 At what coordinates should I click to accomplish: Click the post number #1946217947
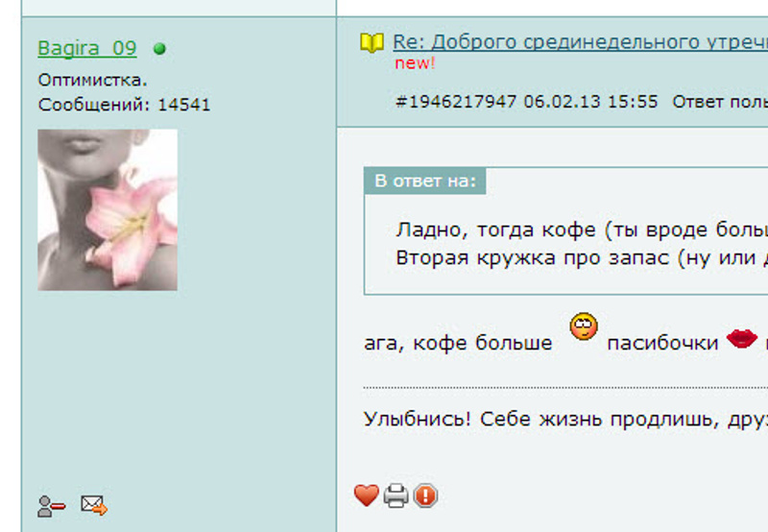pyautogui.click(x=455, y=102)
